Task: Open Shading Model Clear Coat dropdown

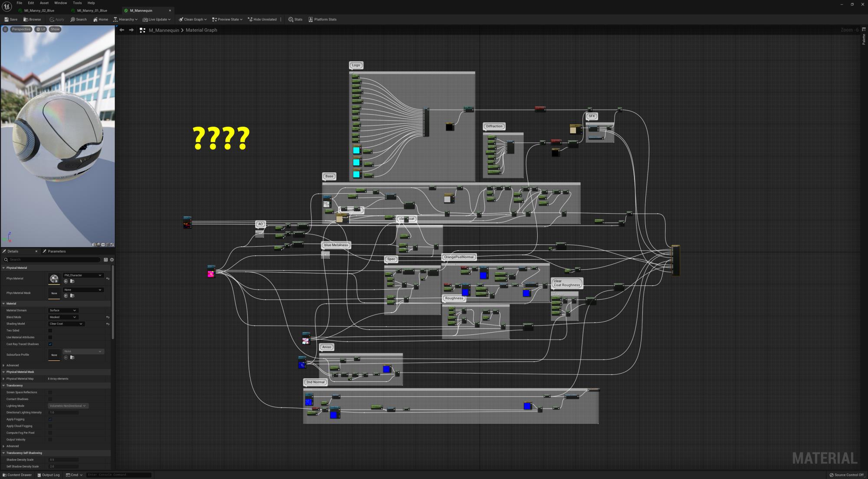Action: 66,324
